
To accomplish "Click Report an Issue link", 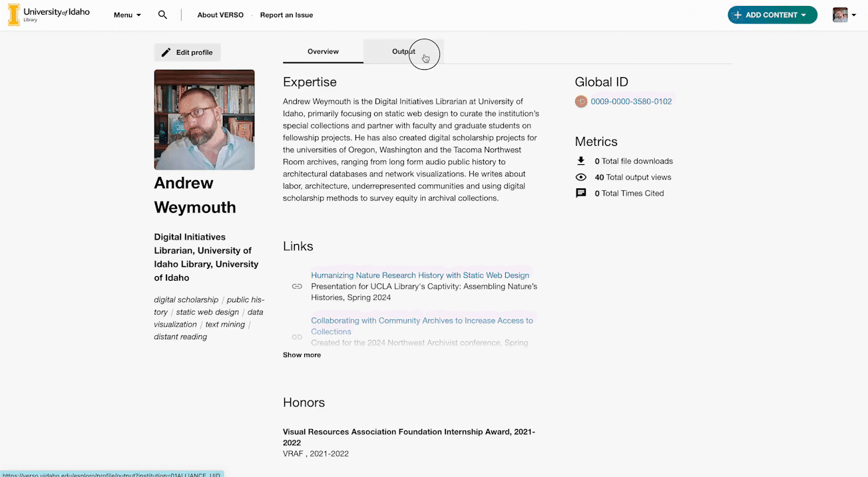I will point(286,15).
